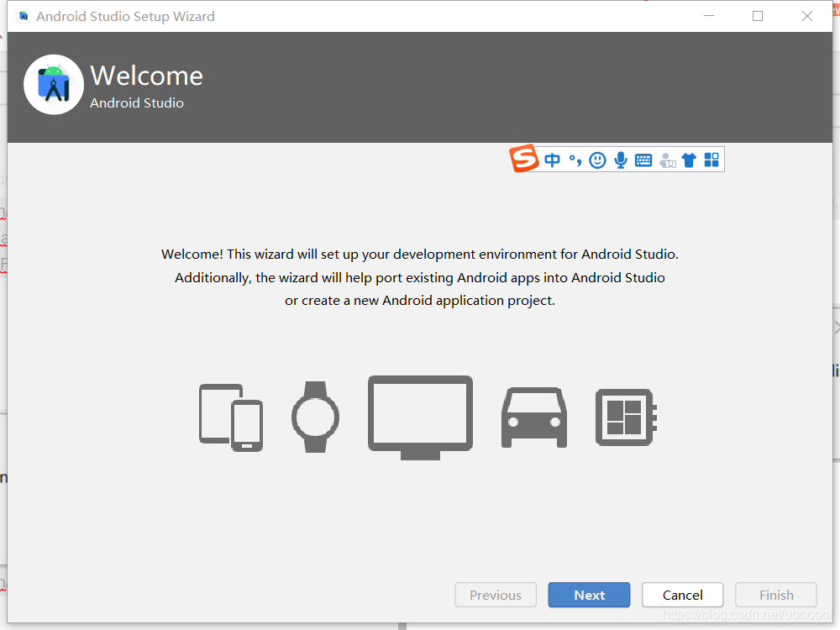Click the text 'or create a new Android application project.'
840x630 pixels.
click(x=420, y=301)
